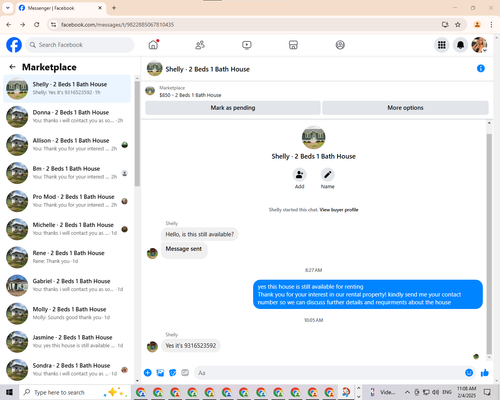Open a new browser tab
The image size is (500, 400).
[x=114, y=8]
